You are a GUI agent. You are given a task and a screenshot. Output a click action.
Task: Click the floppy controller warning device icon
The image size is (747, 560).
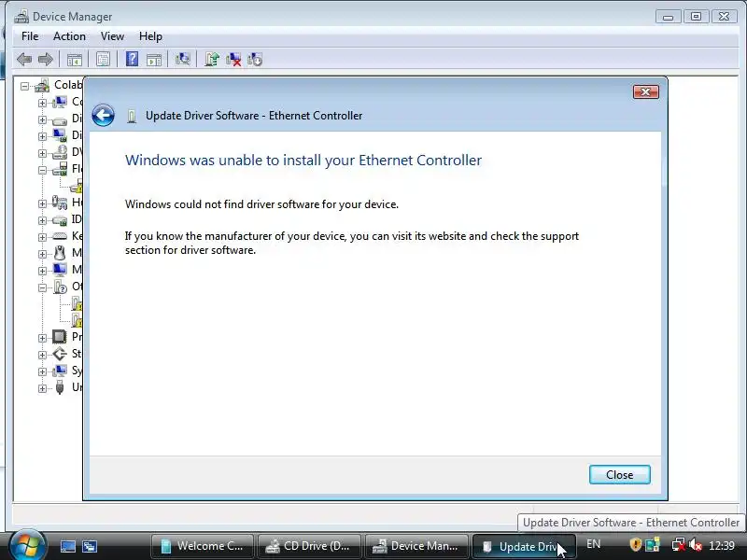point(77,186)
